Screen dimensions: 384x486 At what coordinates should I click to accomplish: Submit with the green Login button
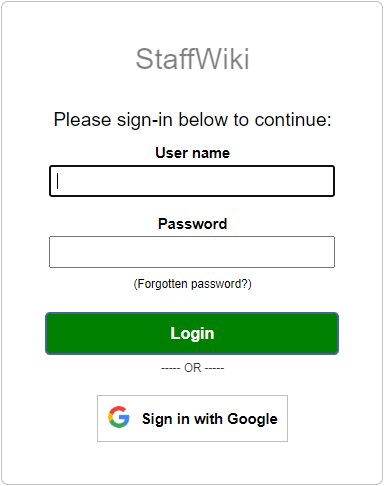tap(192, 333)
